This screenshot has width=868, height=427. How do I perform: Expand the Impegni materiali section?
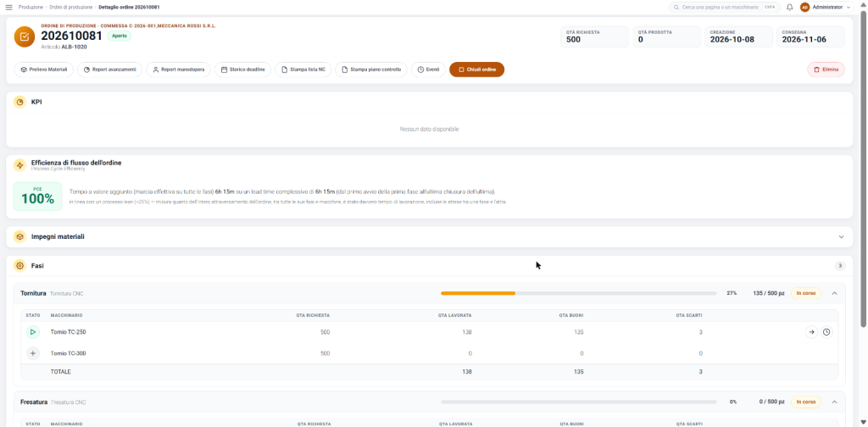(x=842, y=236)
